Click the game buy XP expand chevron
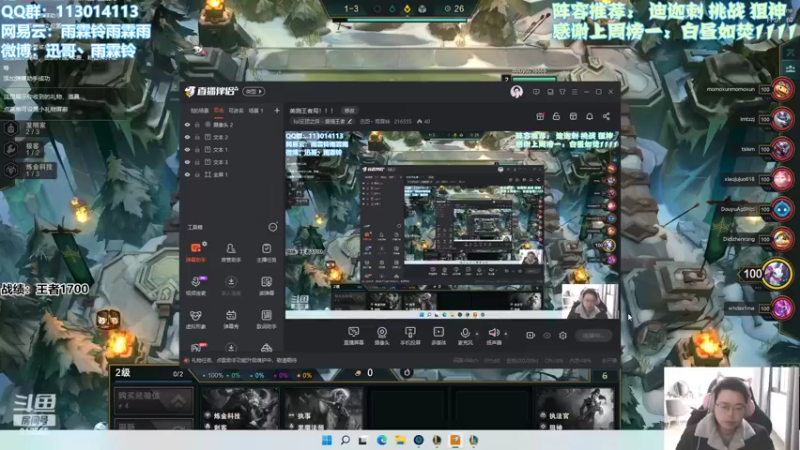Viewport: 800px width, 450px height. click(178, 401)
